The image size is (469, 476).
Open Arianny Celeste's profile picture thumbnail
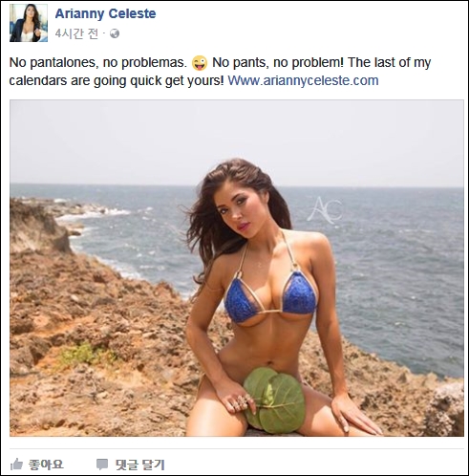click(x=29, y=23)
